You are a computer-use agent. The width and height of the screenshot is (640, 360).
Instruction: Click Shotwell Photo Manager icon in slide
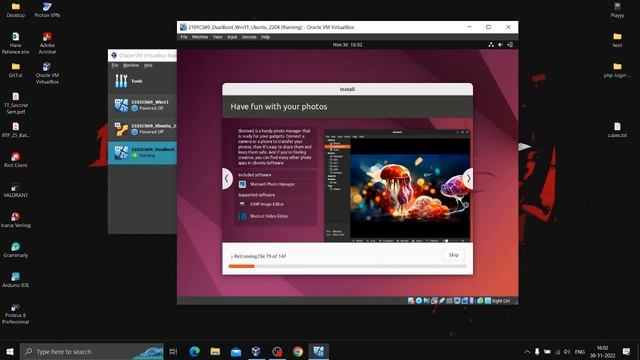(242, 184)
